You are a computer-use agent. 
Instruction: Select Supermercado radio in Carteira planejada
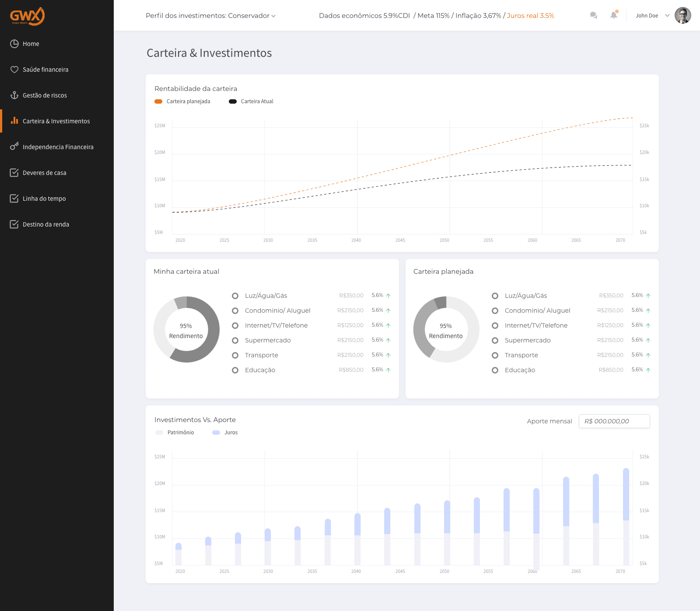[x=495, y=341]
